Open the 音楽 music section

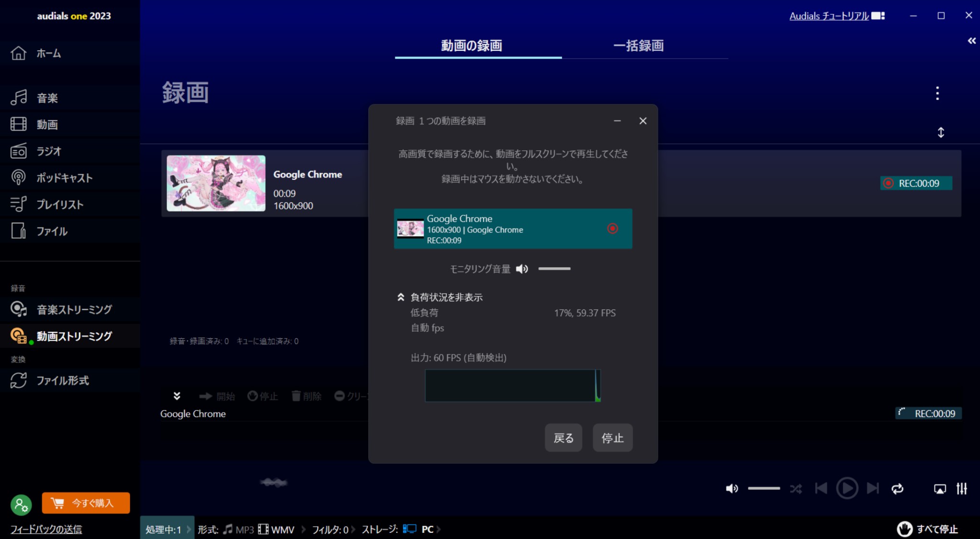(70, 98)
